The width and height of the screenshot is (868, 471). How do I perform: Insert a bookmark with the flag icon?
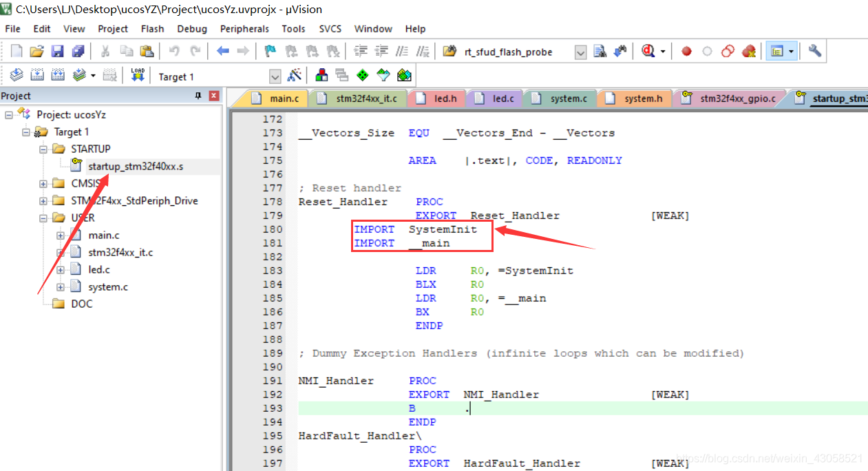(x=271, y=51)
